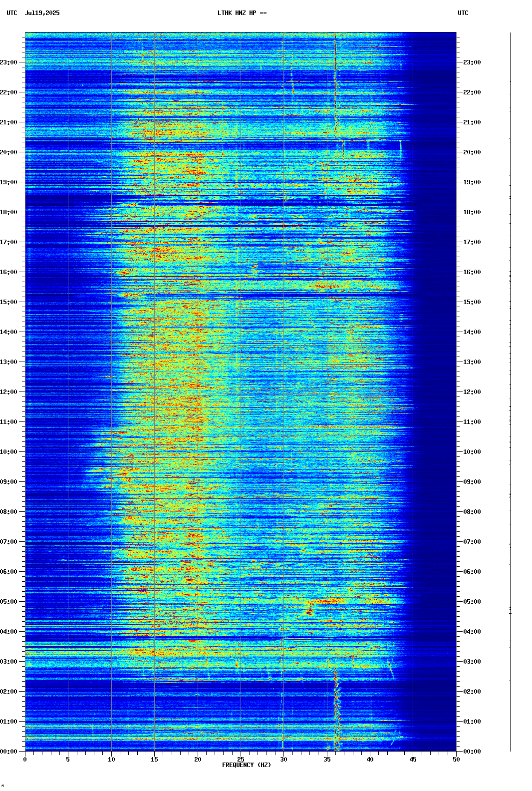Select the '10' tick on the frequency axis

pyautogui.click(x=111, y=760)
